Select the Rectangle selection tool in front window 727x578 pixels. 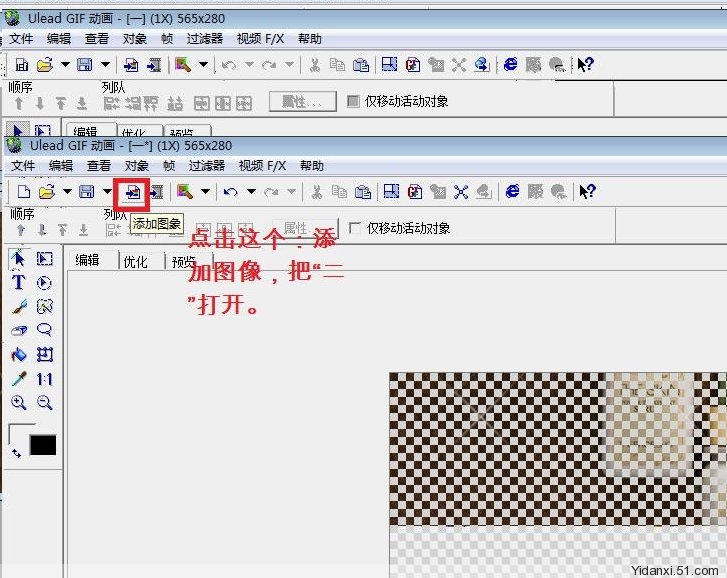point(45,259)
